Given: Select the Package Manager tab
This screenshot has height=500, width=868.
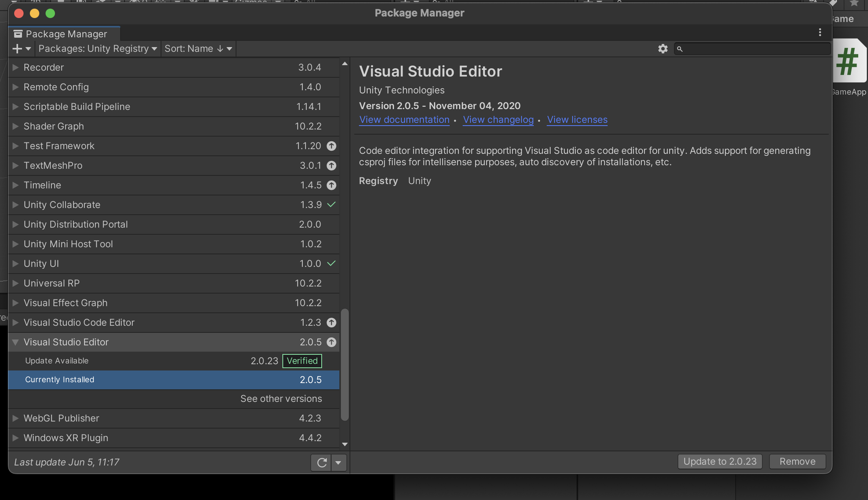Looking at the screenshot, I should click(64, 34).
